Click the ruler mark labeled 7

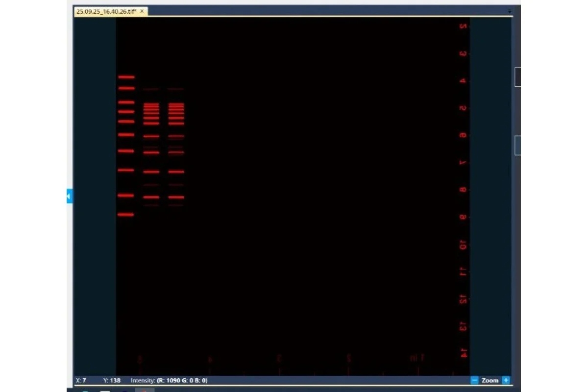click(463, 162)
